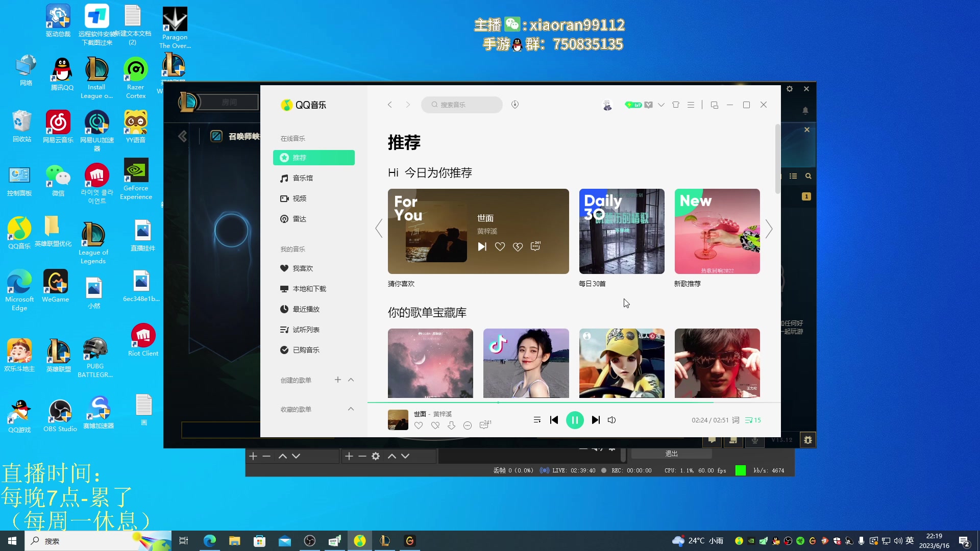Play next from the For You card
The image size is (980, 551).
(x=482, y=246)
